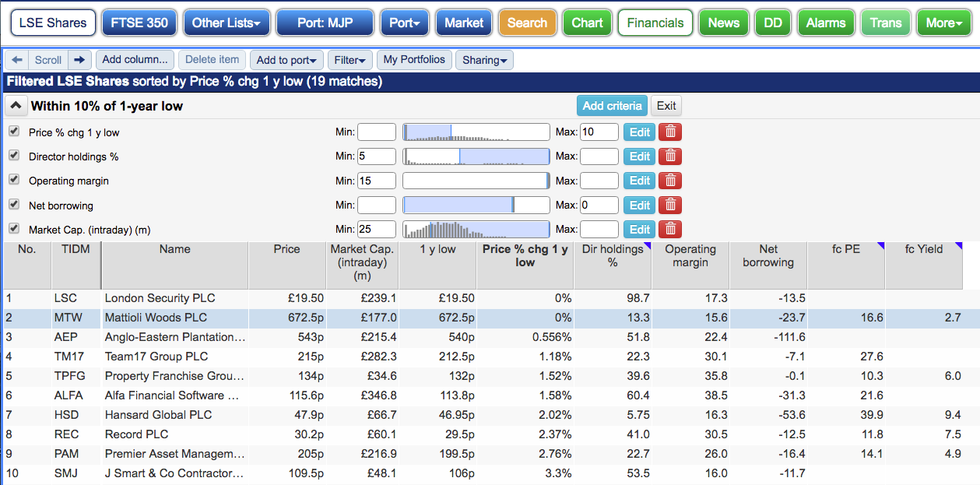Expand the More dropdown menu
Image resolution: width=980 pixels, height=485 pixels.
click(x=944, y=23)
